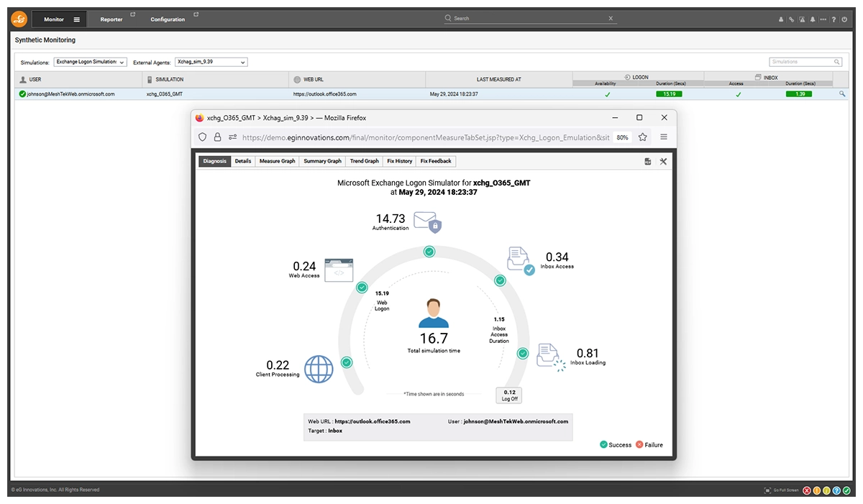Click the yellow minor alarm indicator
Image resolution: width=863 pixels, height=504 pixels.
click(826, 490)
